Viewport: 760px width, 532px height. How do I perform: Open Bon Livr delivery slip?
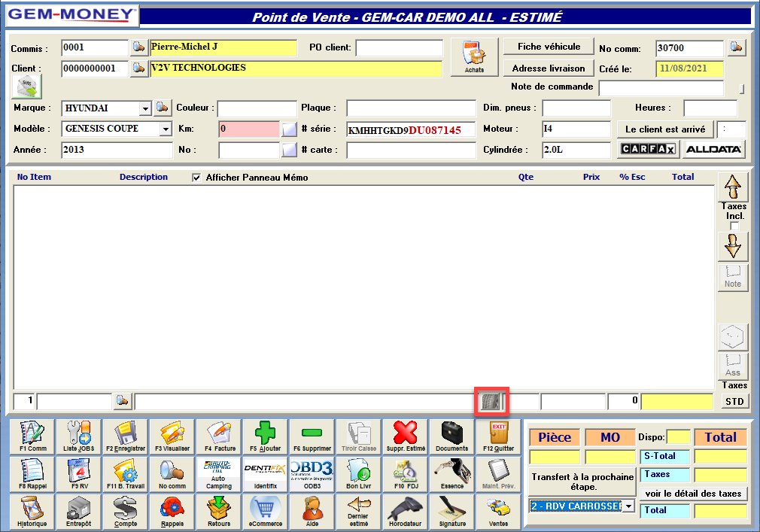tap(359, 474)
